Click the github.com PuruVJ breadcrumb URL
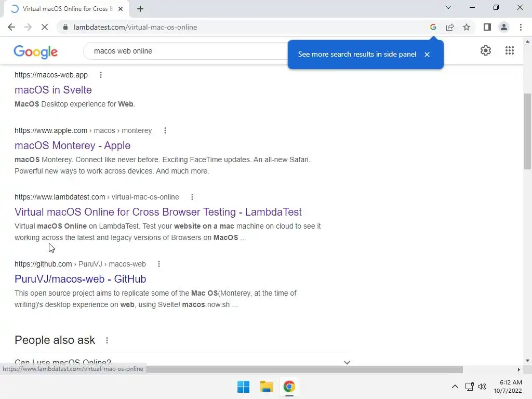 click(80, 264)
